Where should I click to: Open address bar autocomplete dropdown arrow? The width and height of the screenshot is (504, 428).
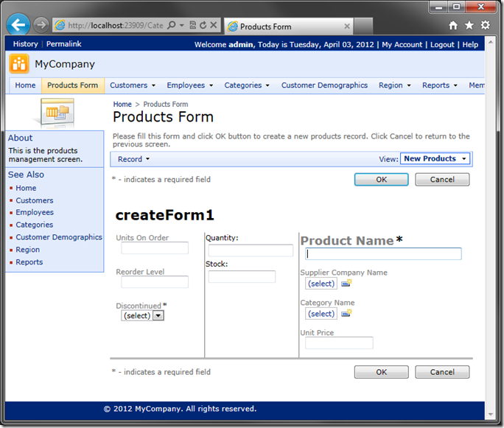click(181, 25)
